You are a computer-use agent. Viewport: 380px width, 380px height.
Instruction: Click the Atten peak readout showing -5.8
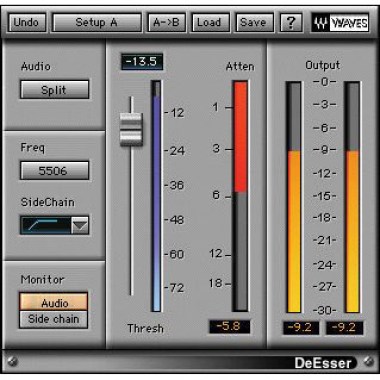tap(229, 326)
